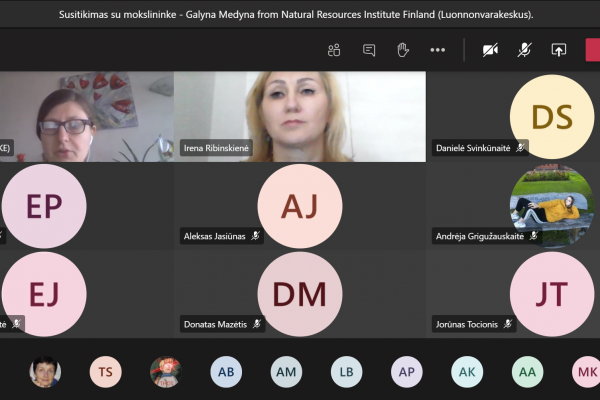Click the Jorūnas Tocionis name label

coord(467,324)
